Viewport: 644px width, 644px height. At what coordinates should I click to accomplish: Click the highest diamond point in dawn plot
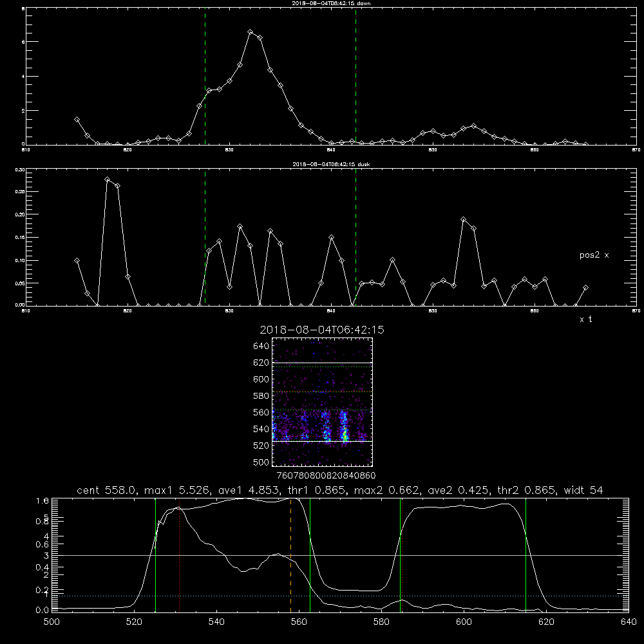(251, 32)
